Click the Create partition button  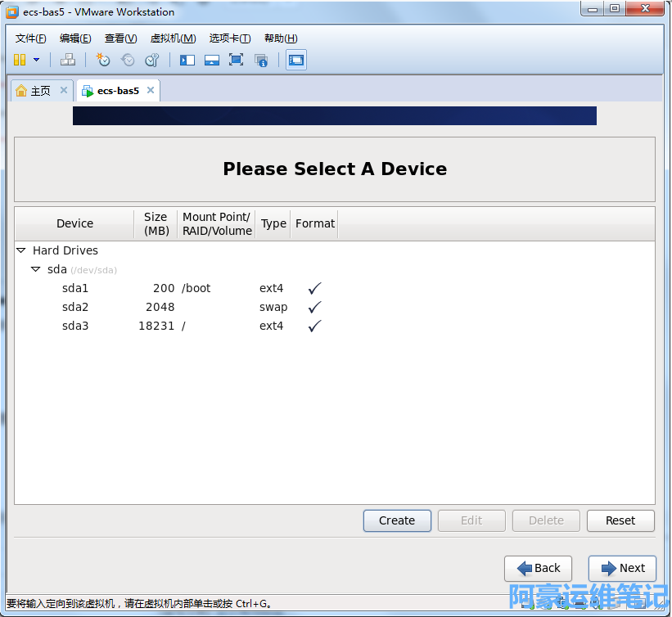397,520
